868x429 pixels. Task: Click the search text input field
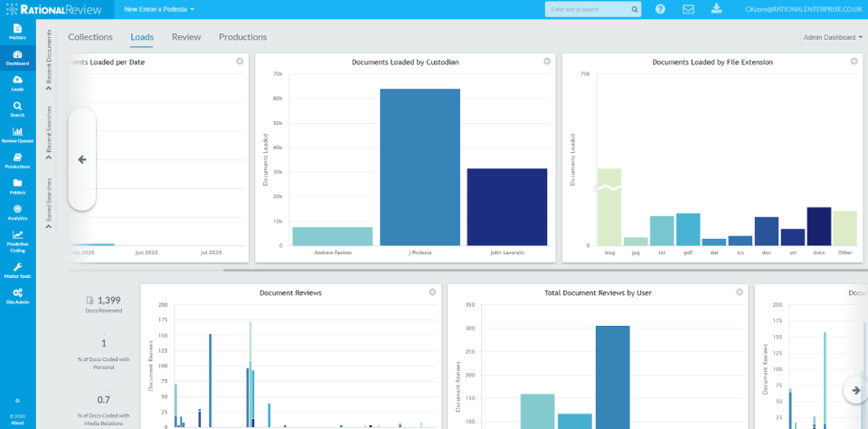[588, 9]
